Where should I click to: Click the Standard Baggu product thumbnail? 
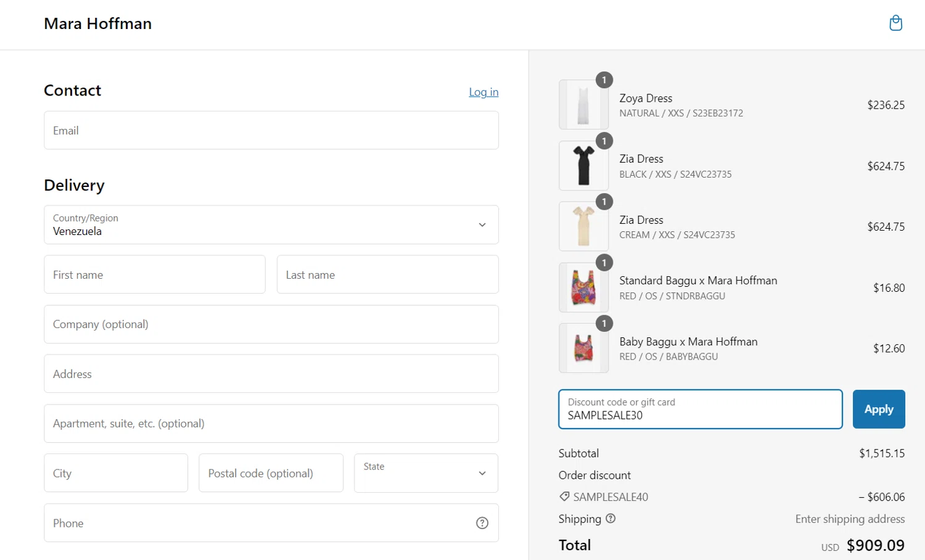click(583, 287)
